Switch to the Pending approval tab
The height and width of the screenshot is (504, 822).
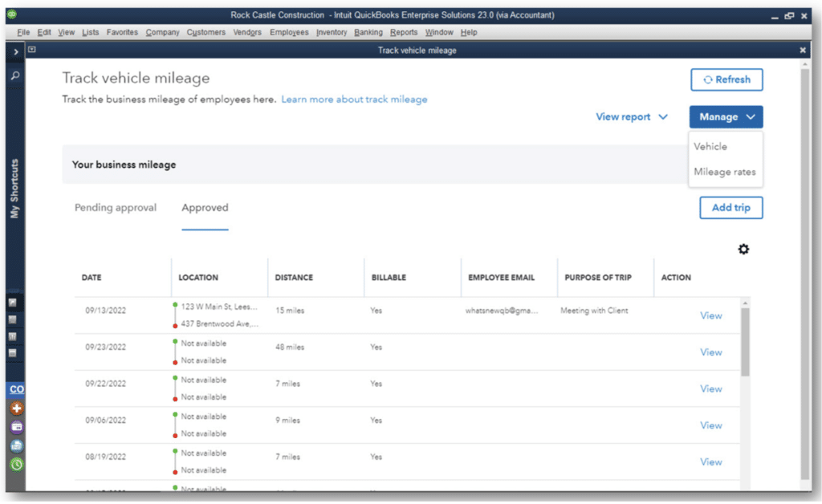[x=116, y=208]
